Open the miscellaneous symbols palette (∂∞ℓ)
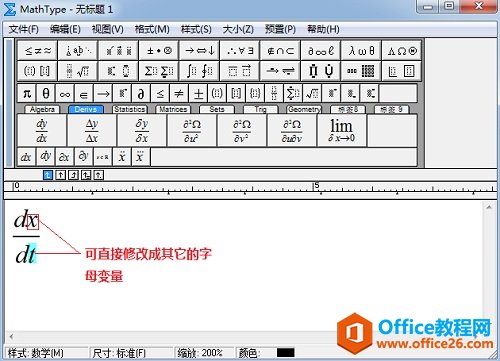Image resolution: width=500 pixels, height=361 pixels. (x=321, y=51)
